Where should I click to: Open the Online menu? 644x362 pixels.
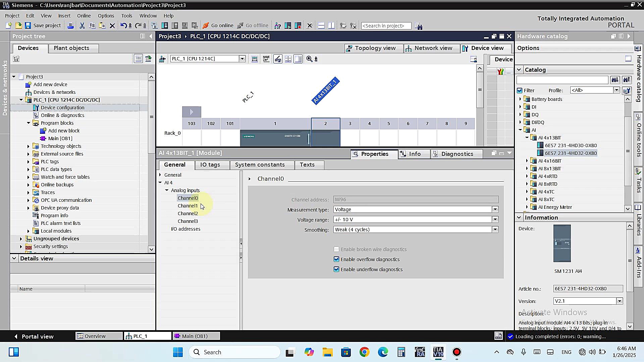[x=84, y=16]
